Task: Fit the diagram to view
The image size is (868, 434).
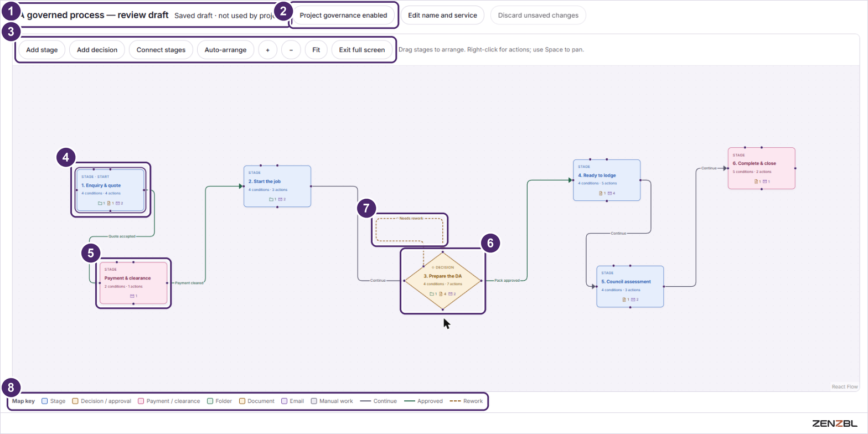Action: [316, 50]
